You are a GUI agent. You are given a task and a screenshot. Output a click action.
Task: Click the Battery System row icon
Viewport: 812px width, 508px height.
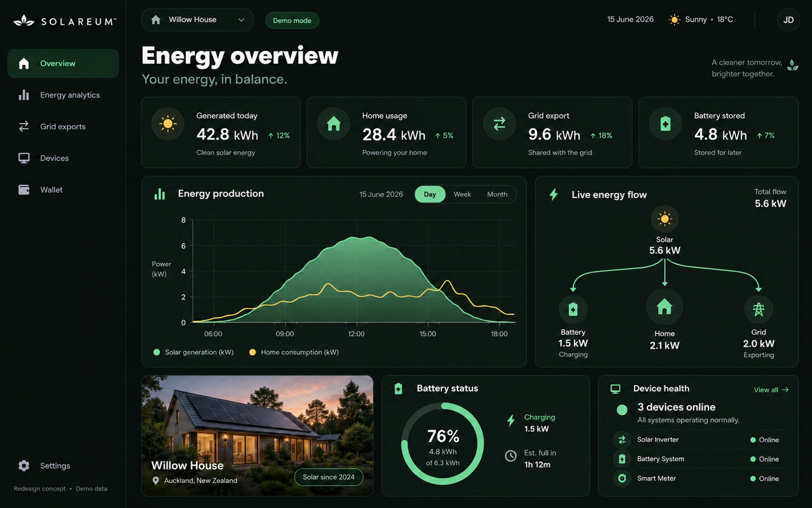tap(622, 459)
